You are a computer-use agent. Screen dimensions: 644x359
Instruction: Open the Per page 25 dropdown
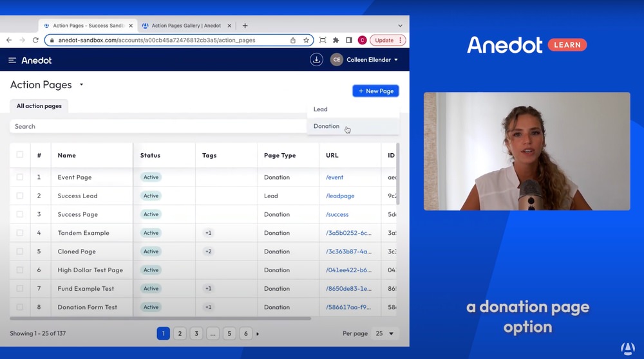(x=385, y=333)
